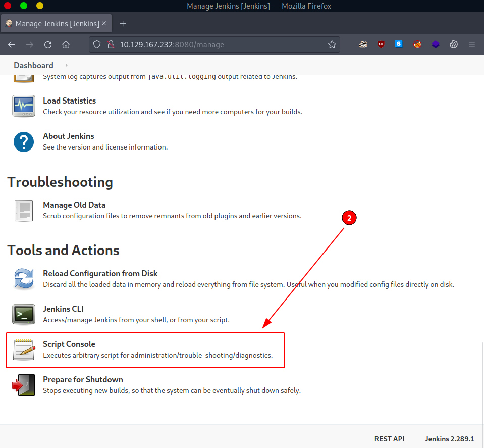This screenshot has height=448, width=484.
Task: Click the Jenkins CLI terminal icon
Action: coord(24,314)
